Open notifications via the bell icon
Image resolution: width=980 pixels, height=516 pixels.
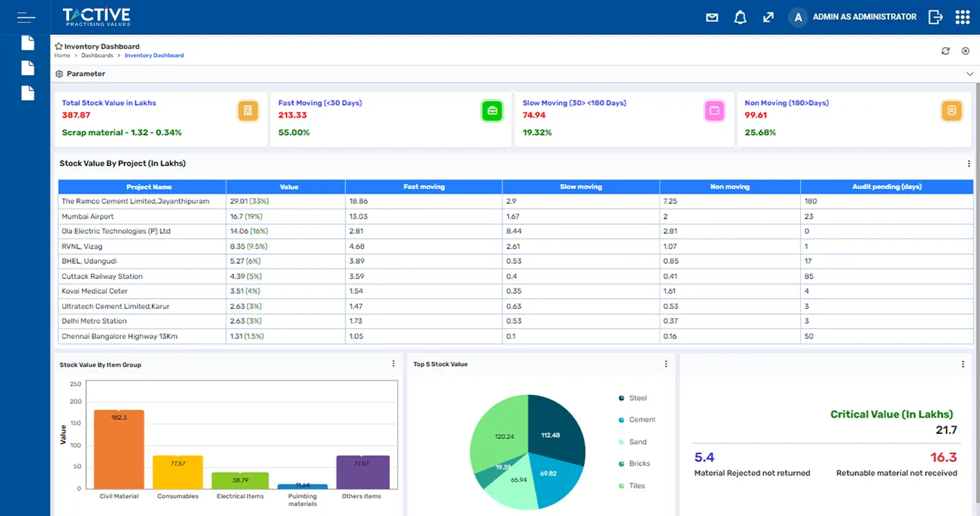click(x=740, y=17)
